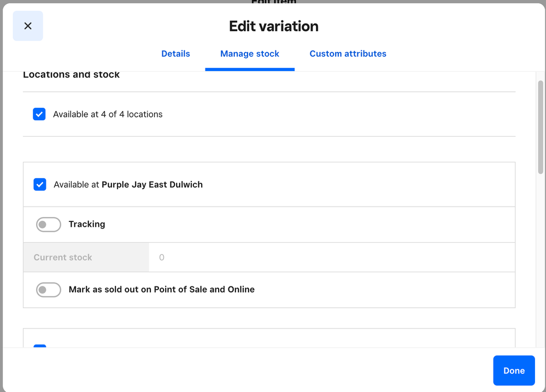Uncheck the 4 of 4 locations checkbox
Viewport: 546px width, 392px height.
coord(39,114)
